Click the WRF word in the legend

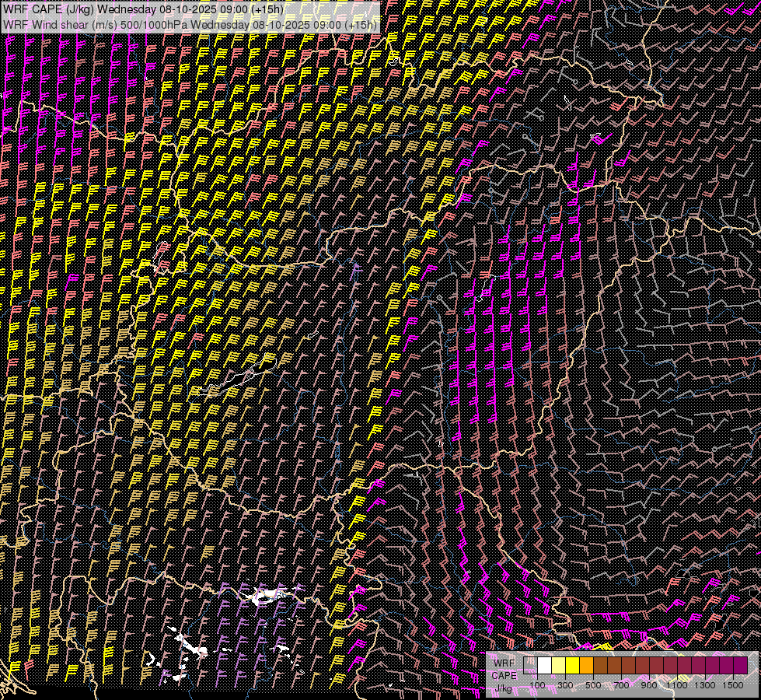pyautogui.click(x=504, y=663)
